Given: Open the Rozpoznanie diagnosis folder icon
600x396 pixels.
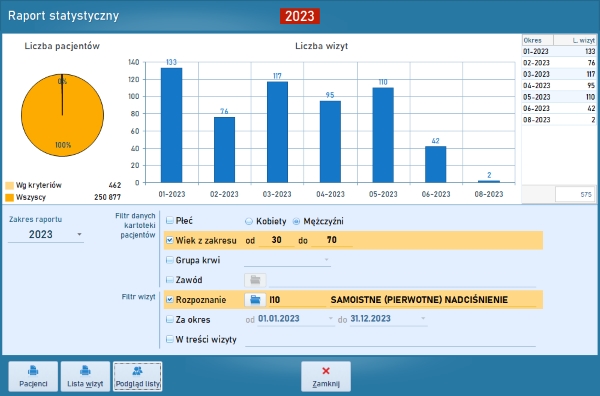Looking at the screenshot, I should [x=255, y=300].
